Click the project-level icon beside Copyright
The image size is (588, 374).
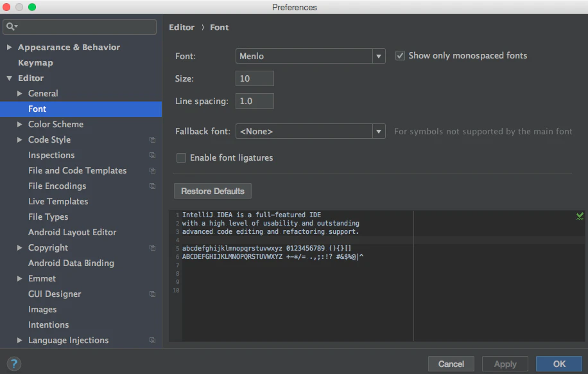coord(152,248)
